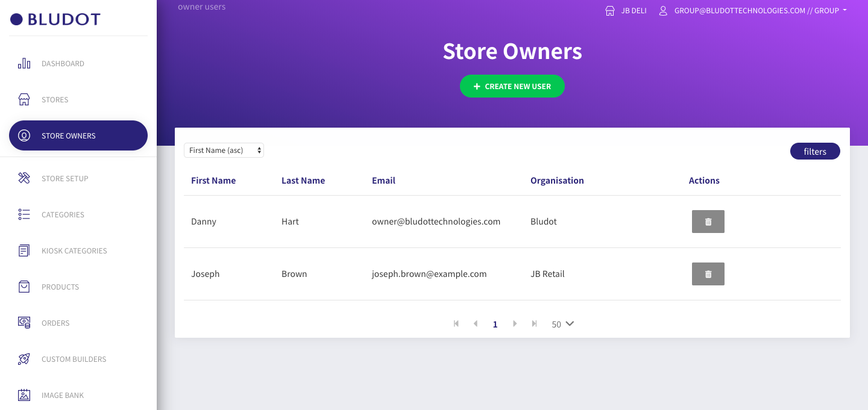
Task: Click the Store Setup tools icon
Action: (x=24, y=178)
